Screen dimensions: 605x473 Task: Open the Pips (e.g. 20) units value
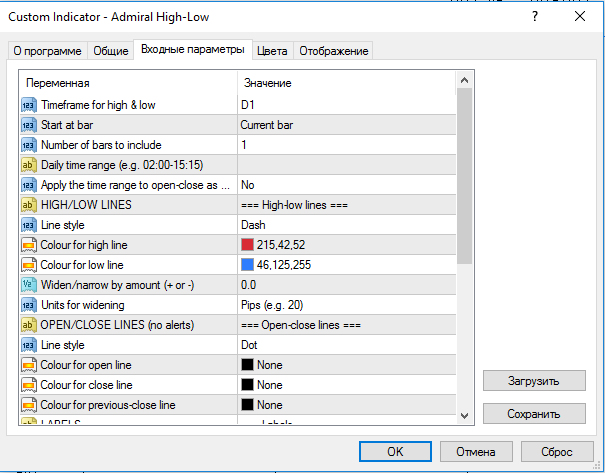[347, 305]
